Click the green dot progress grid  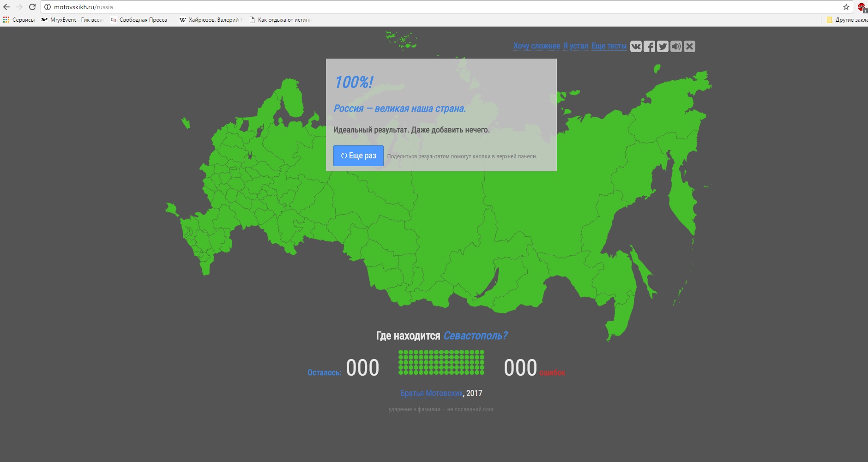click(441, 362)
